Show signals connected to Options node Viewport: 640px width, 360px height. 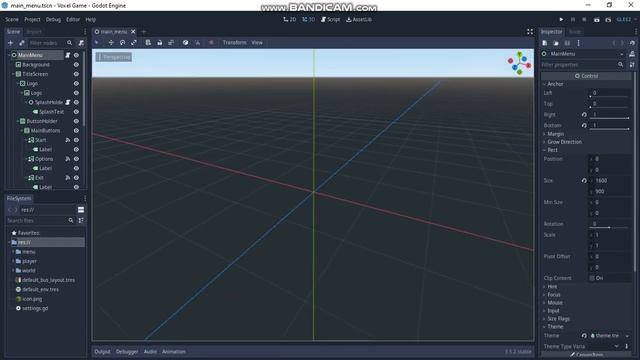[x=68, y=159]
